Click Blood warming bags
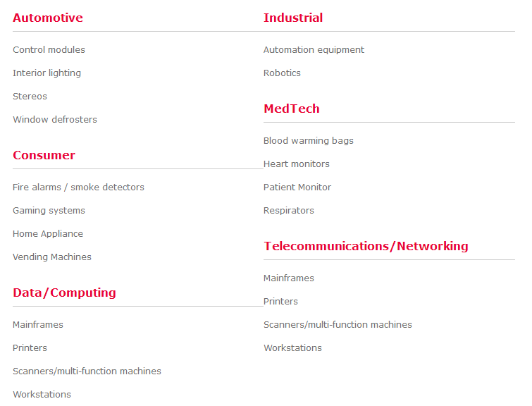The height and width of the screenshot is (406, 532). pyautogui.click(x=309, y=141)
